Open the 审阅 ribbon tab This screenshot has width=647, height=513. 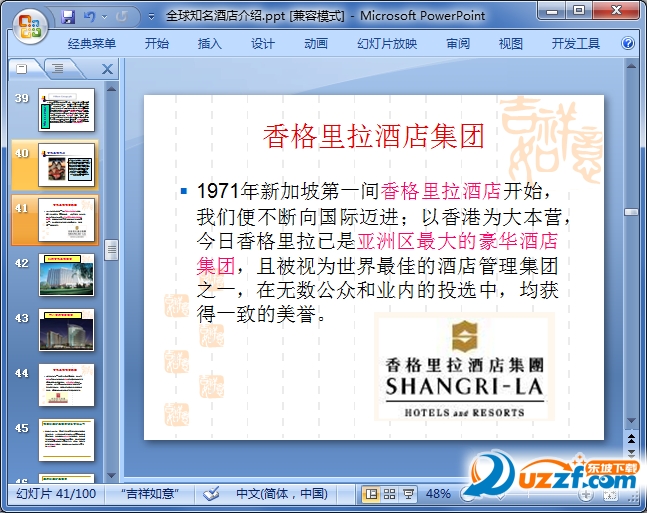[458, 43]
